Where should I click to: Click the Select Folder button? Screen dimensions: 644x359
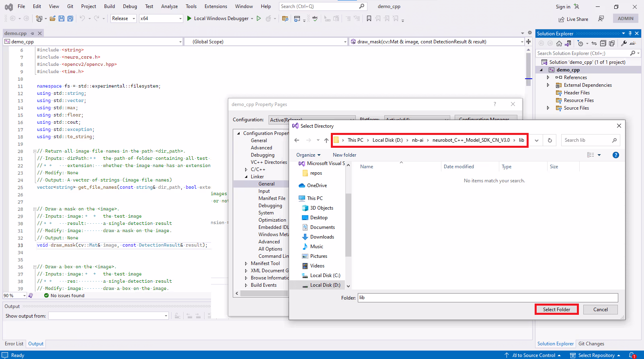point(556,310)
